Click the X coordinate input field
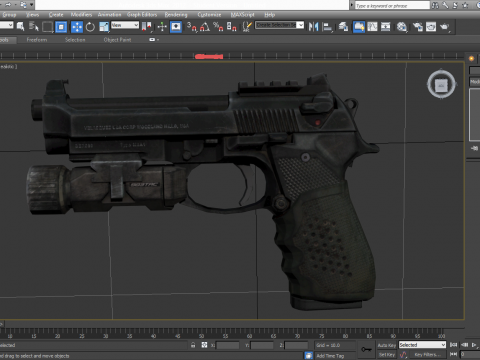The width and height of the screenshot is (480, 360). click(228, 345)
